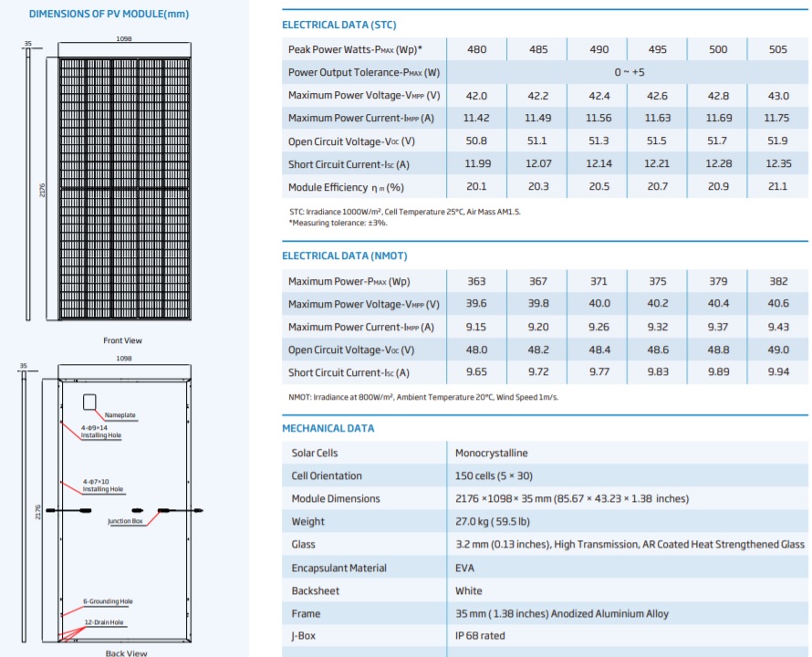This screenshot has width=812, height=657.
Task: Click the 'J-Box' row label
Action: 304,636
